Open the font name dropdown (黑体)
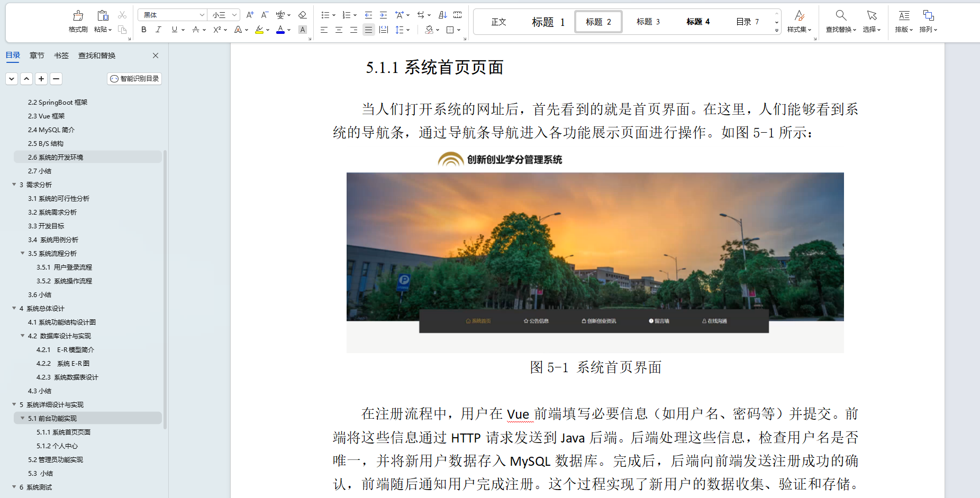This screenshot has height=498, width=980. coord(202,15)
